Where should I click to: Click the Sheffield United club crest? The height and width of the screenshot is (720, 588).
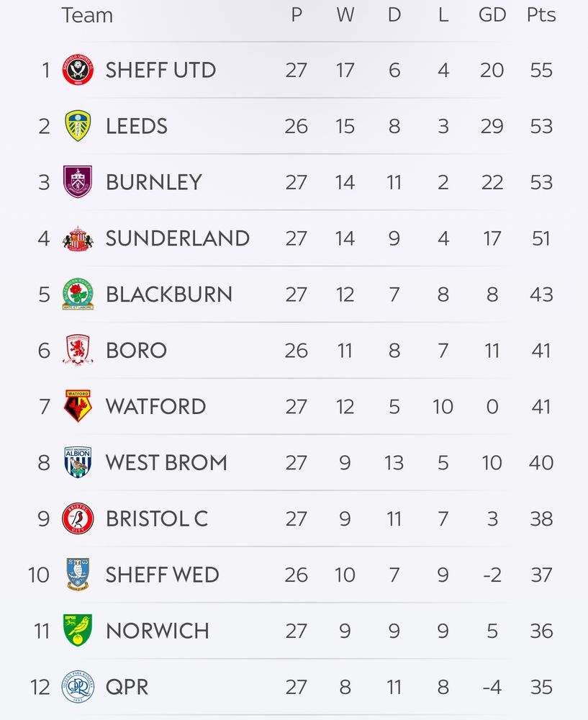78,70
